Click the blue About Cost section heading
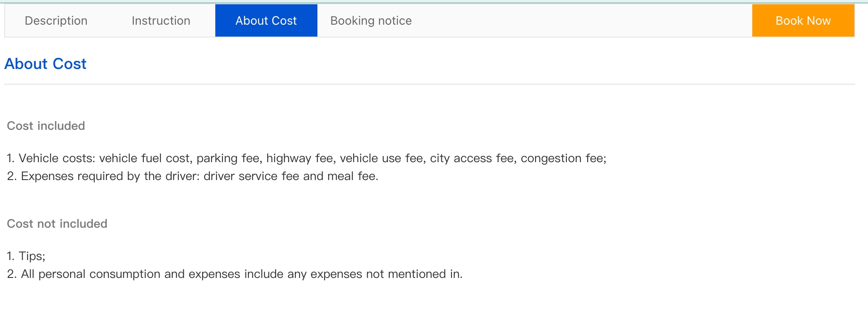This screenshot has width=868, height=309. (x=45, y=64)
